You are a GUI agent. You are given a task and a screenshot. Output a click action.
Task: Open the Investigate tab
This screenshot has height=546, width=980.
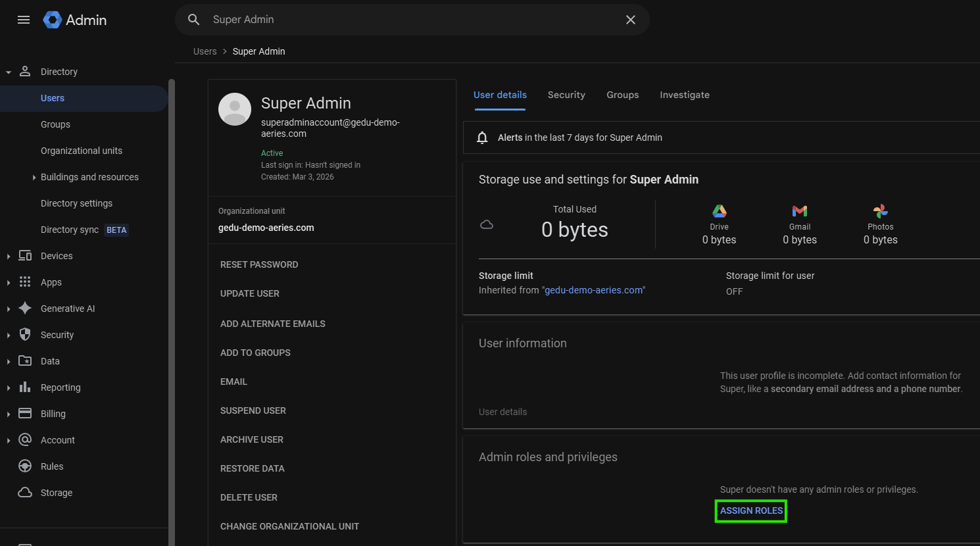(685, 95)
